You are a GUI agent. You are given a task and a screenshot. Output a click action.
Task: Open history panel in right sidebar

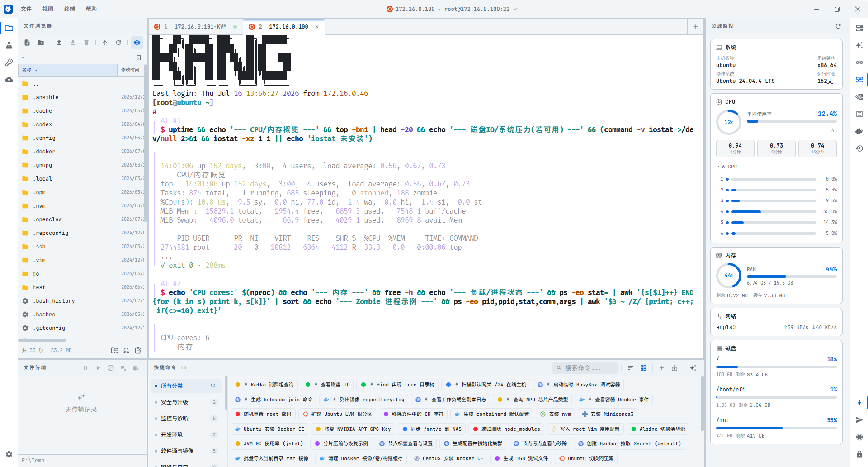(x=859, y=148)
